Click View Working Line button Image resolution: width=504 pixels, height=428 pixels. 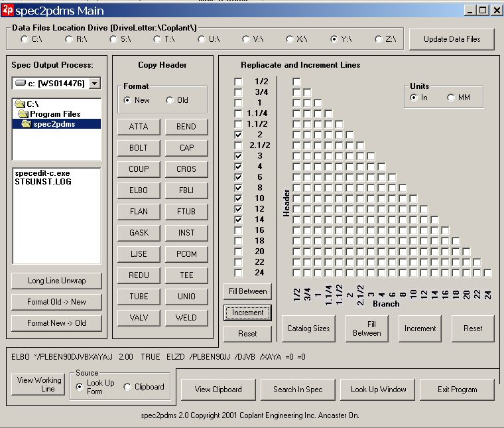[38, 384]
